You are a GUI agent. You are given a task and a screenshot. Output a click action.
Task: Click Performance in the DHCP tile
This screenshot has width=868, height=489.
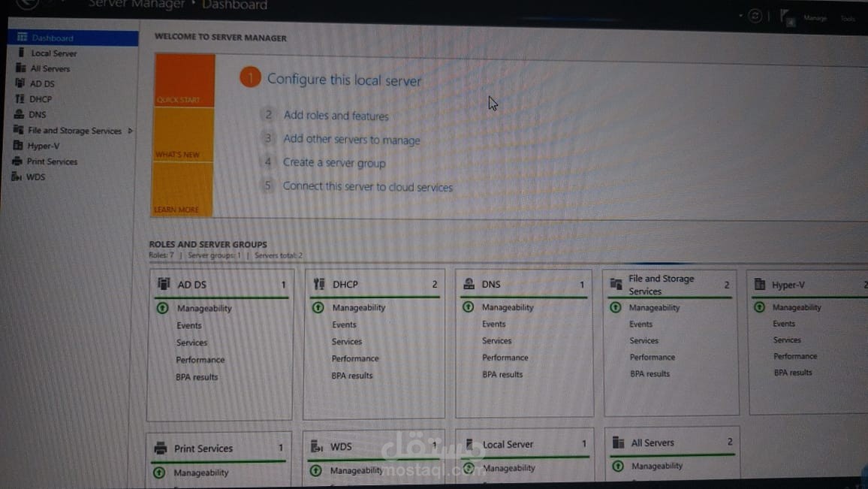pyautogui.click(x=355, y=359)
